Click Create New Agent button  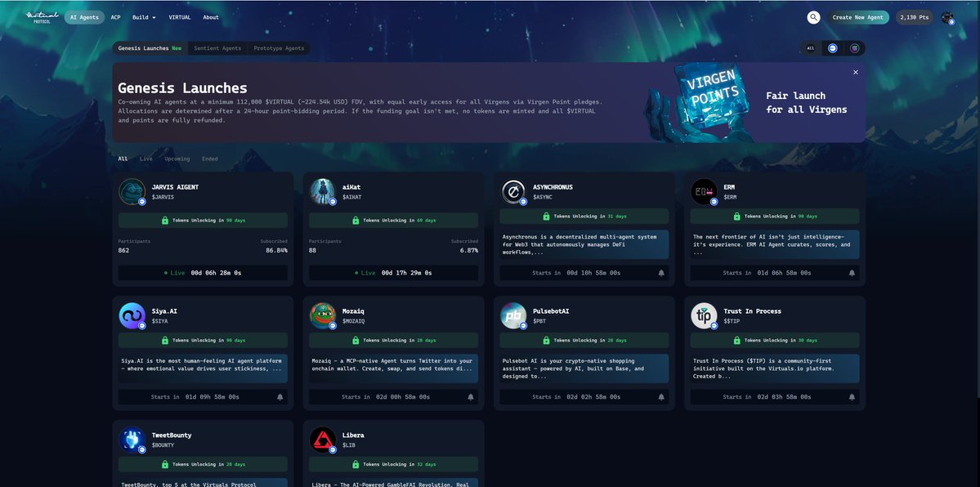click(857, 17)
